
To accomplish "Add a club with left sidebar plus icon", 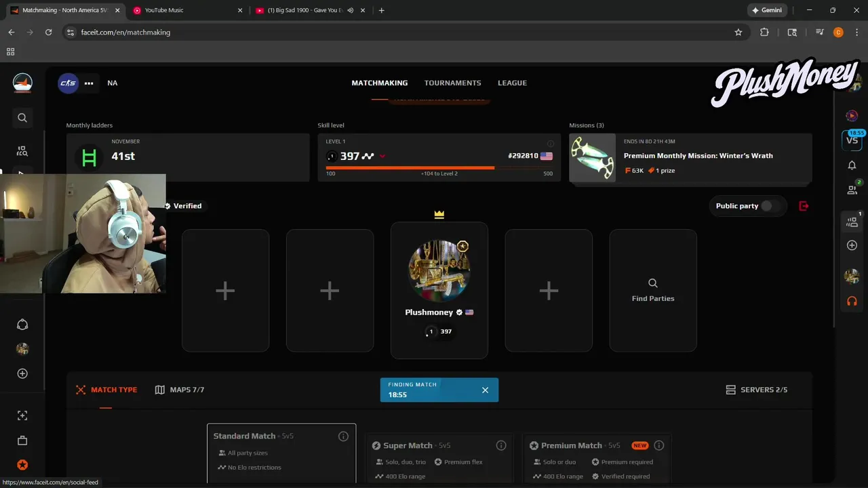I will pyautogui.click(x=22, y=373).
